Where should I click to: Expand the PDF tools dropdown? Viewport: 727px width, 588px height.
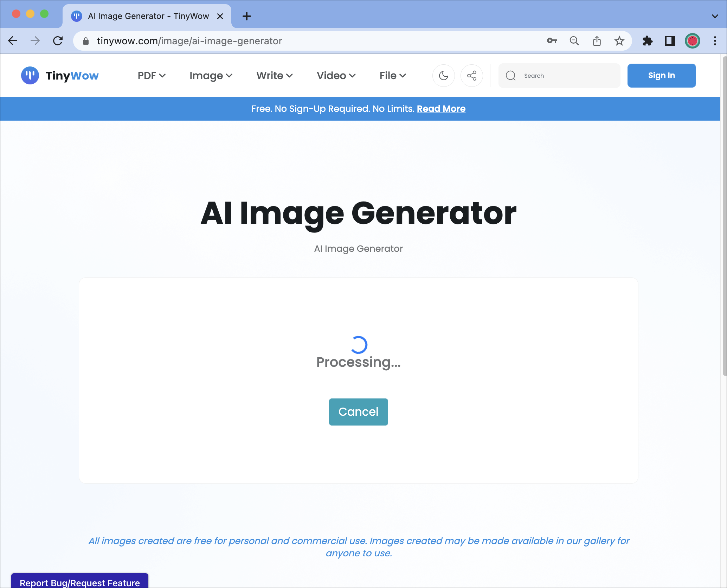coord(151,75)
